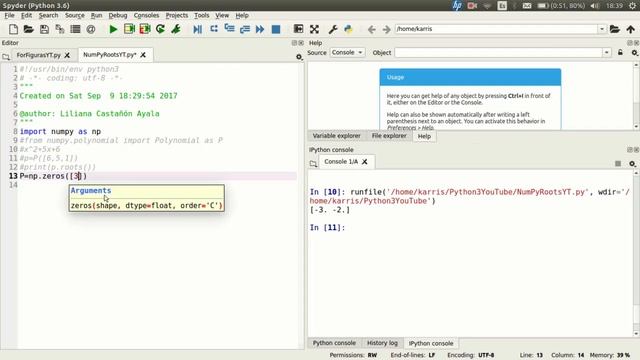Open PYTHONPATH manager python icon
Screen dimensions: 640x360
pyautogui.click(x=348, y=29)
